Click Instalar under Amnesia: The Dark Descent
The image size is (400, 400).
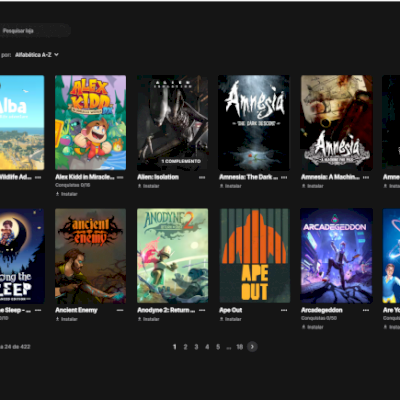[231, 186]
